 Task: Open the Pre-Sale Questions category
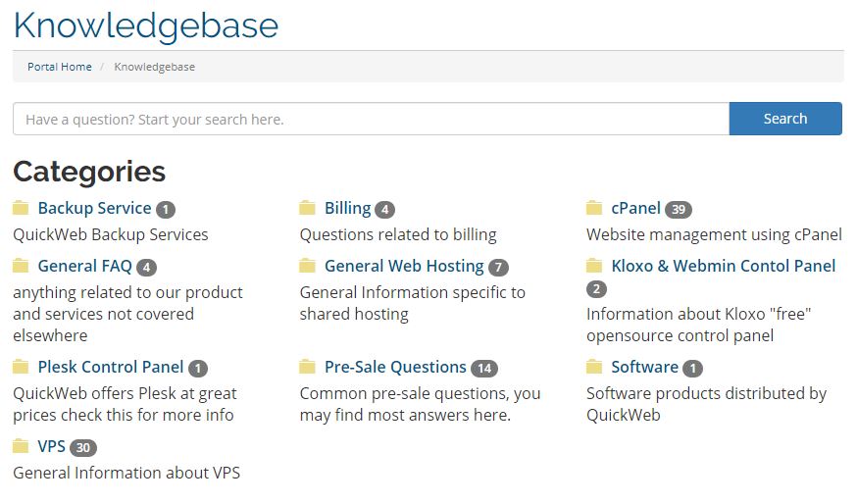395,367
